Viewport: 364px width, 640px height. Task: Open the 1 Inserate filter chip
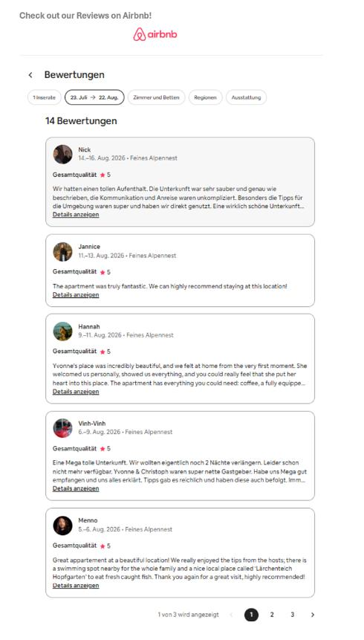pyautogui.click(x=44, y=97)
